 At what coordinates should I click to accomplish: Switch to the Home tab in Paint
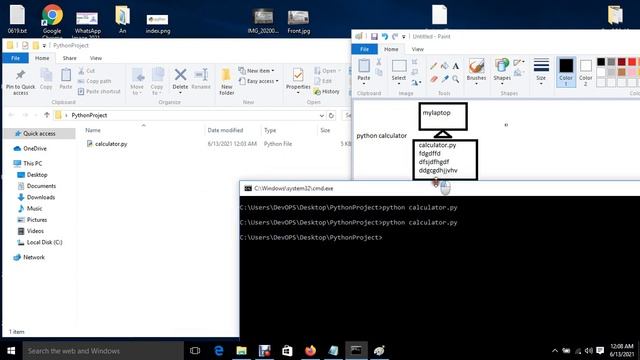391,49
